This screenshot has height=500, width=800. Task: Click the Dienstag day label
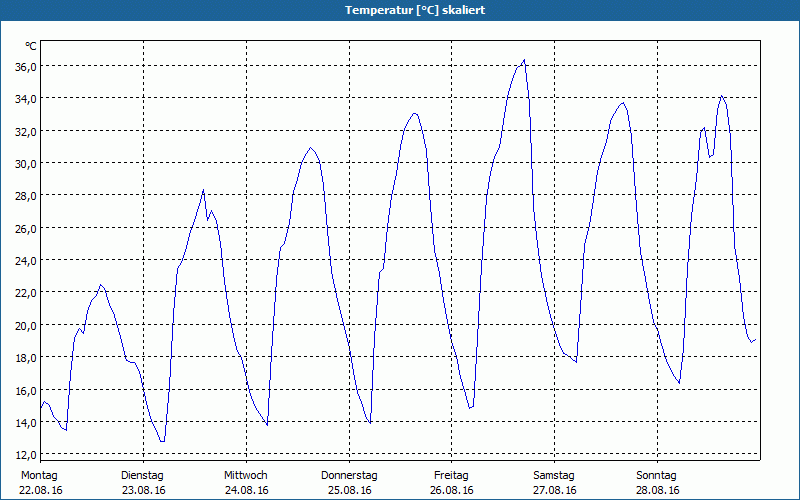coord(142,476)
